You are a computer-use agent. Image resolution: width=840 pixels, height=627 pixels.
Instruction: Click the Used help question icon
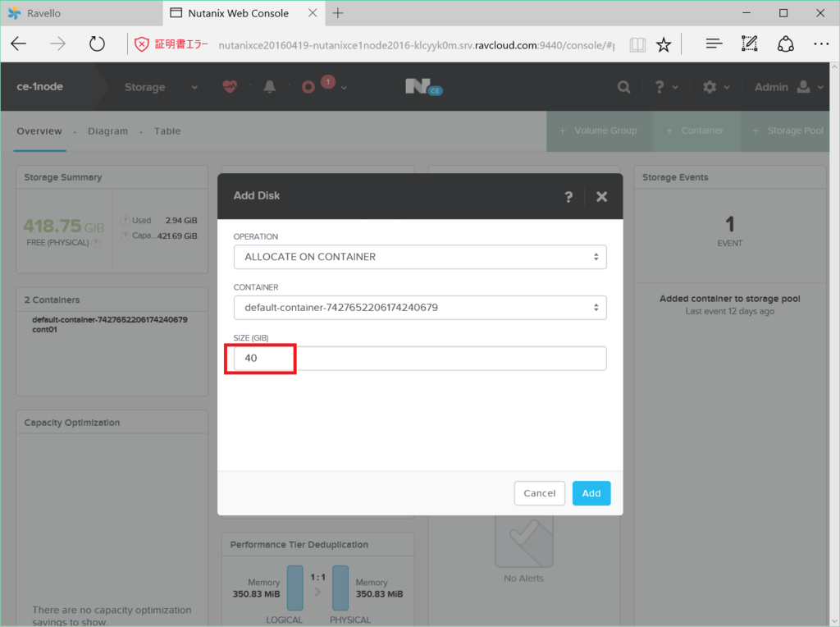pyautogui.click(x=125, y=221)
